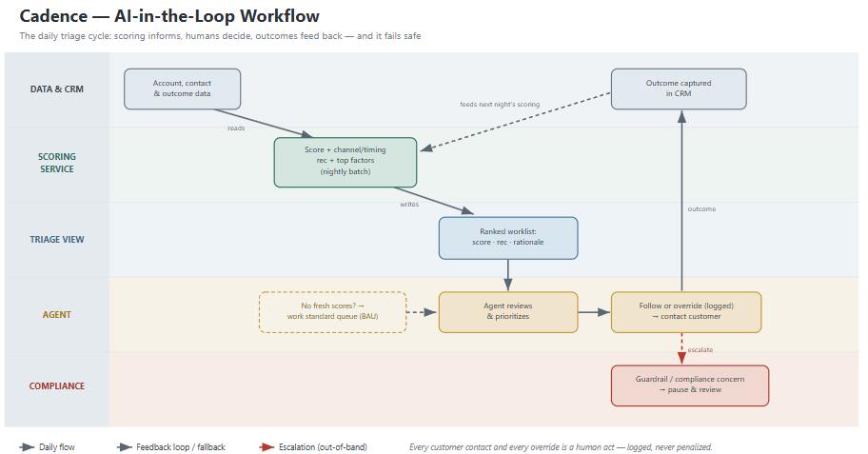Click the 'outcome' arrow label
This screenshot has width=868, height=454.
702,208
